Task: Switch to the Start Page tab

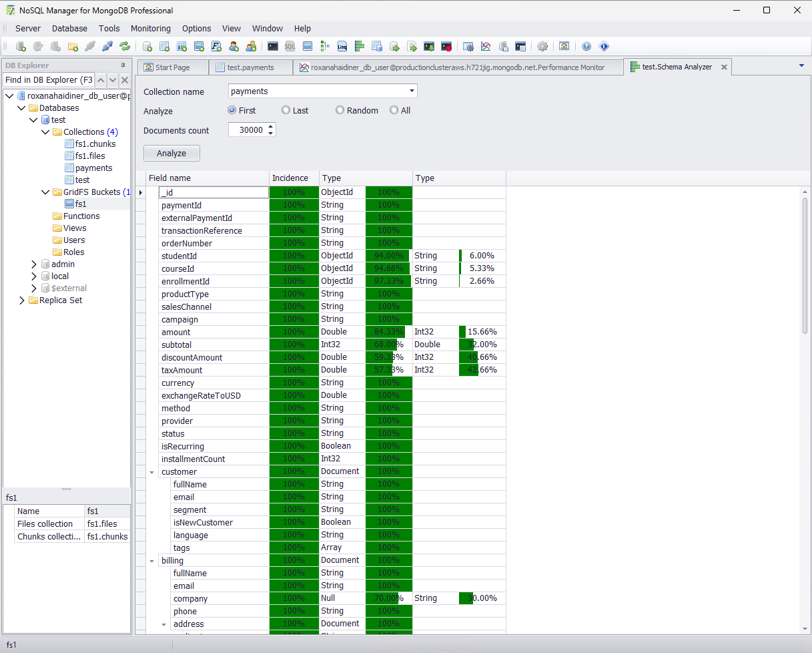Action: [x=173, y=67]
